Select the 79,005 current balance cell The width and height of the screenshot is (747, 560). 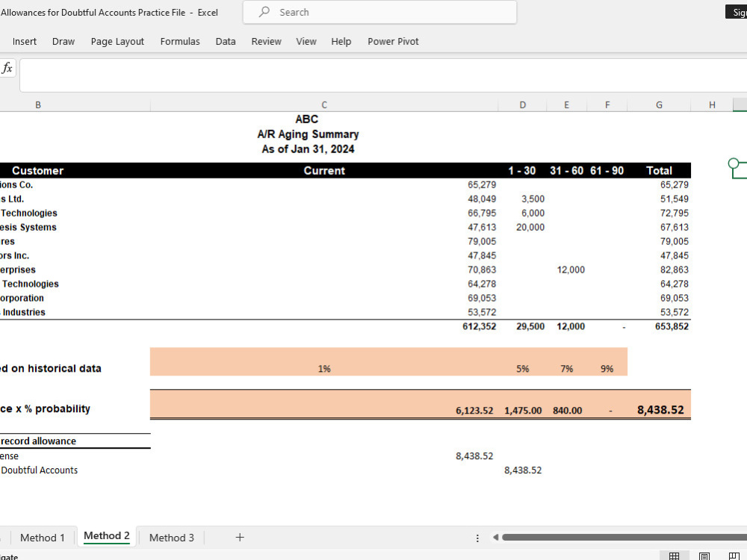coord(324,242)
